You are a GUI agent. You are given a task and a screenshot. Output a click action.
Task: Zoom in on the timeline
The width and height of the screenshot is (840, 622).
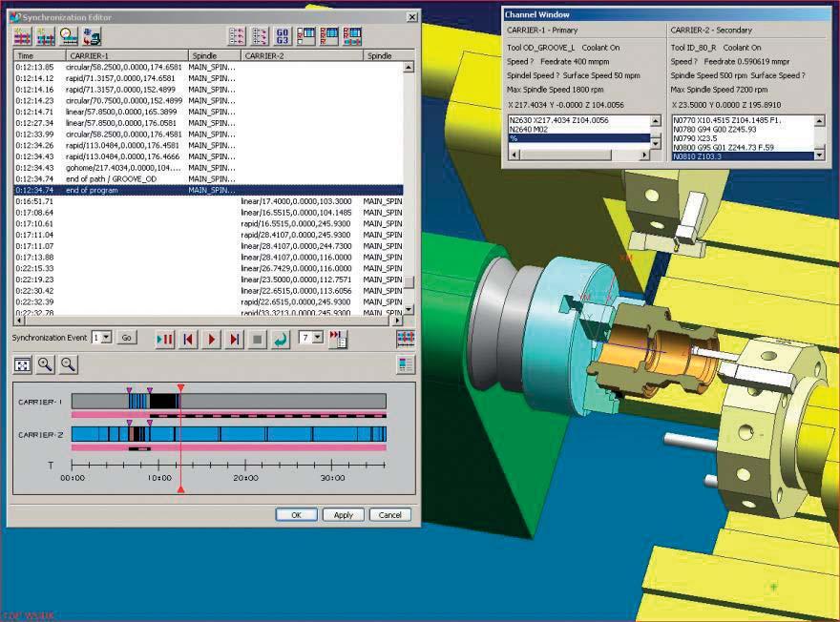(x=46, y=365)
